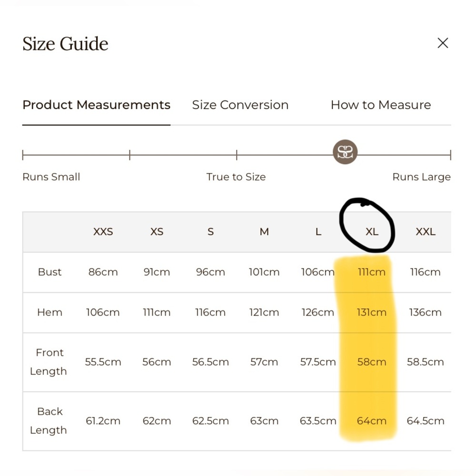Select the M size column header
Image resolution: width=476 pixels, height=476 pixels.
264,232
